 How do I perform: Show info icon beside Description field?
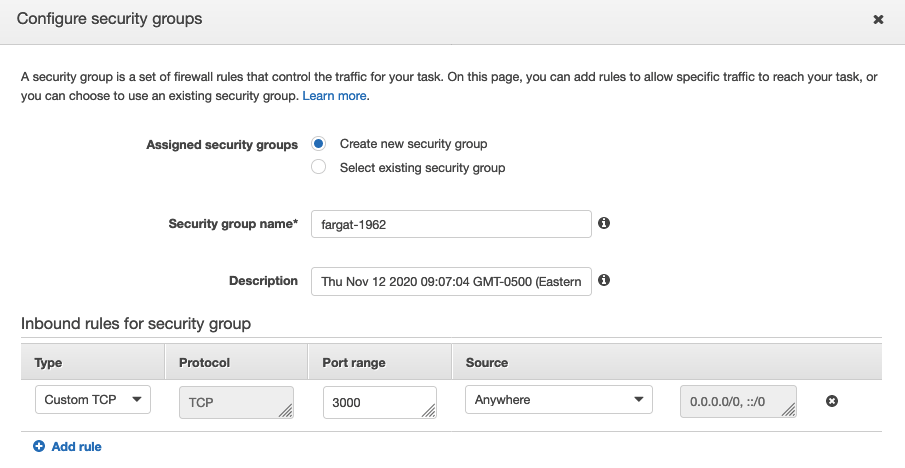tap(604, 280)
